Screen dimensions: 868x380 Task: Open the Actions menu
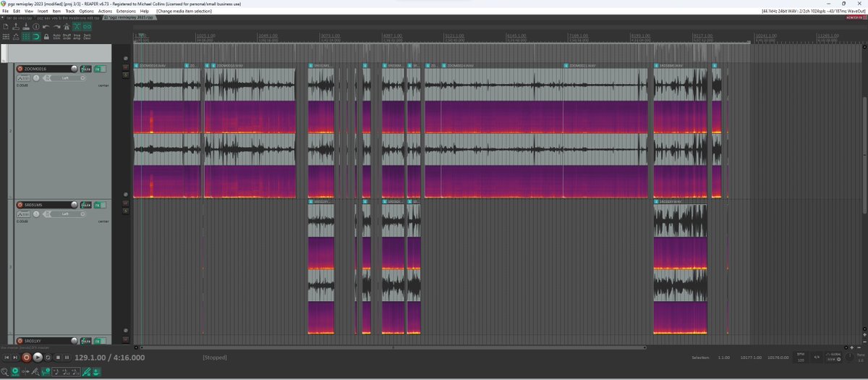(x=105, y=12)
